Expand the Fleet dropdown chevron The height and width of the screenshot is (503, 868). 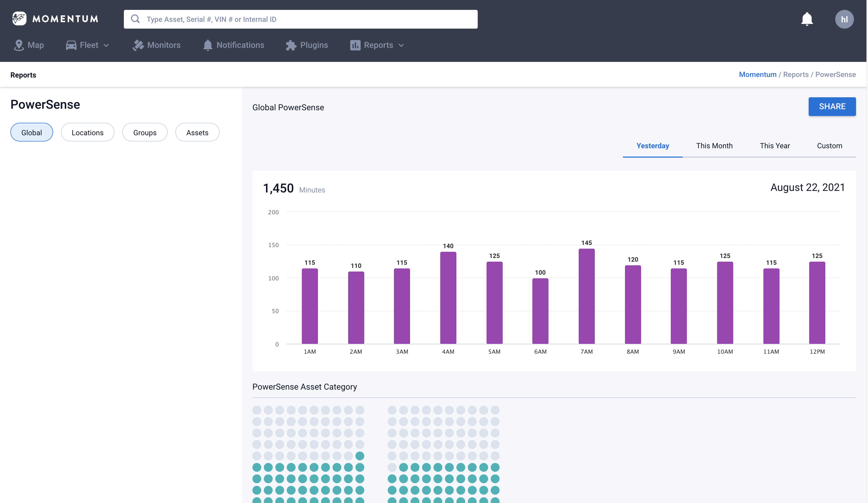coord(106,46)
